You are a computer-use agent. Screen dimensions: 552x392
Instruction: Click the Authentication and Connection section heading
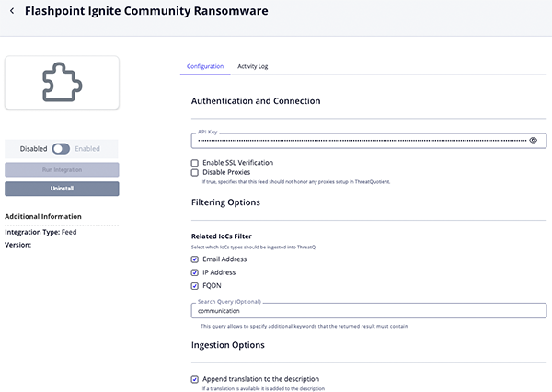(x=256, y=101)
